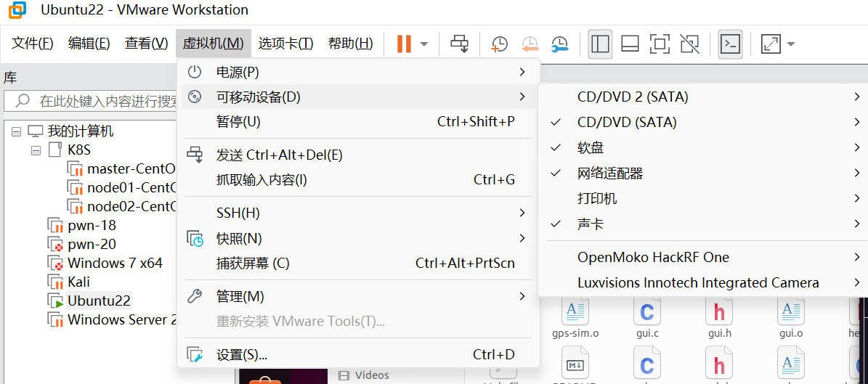Screen dimensions: 868x384
Task: Expand Luxvisions Innotech Integrated Camera submenu
Action: [x=705, y=283]
